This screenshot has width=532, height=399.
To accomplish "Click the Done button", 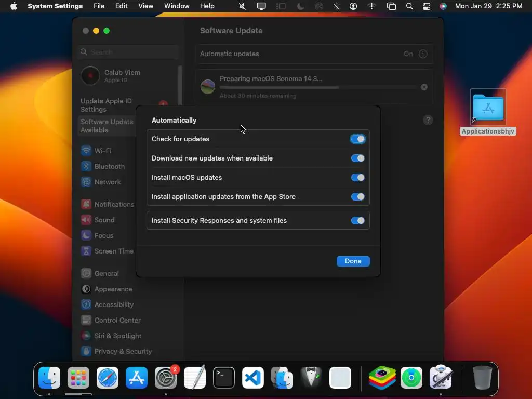I will tap(353, 261).
